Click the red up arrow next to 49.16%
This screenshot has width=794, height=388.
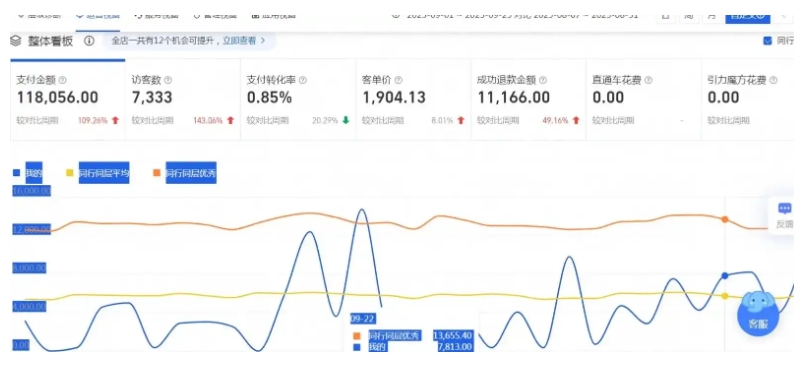click(x=576, y=121)
